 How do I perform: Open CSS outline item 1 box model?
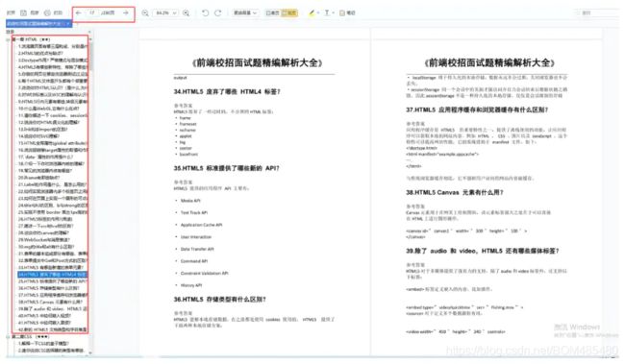[43, 343]
